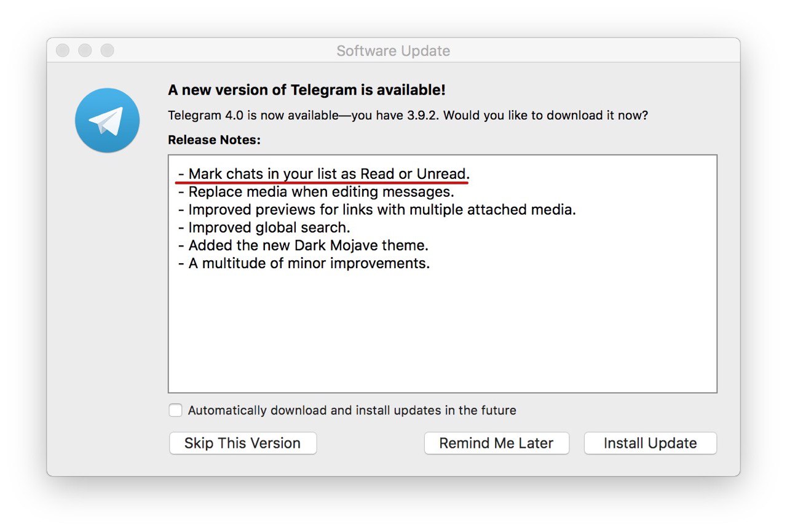Click 'A multitude of minor improvements' line
This screenshot has height=532, width=787.
[304, 263]
